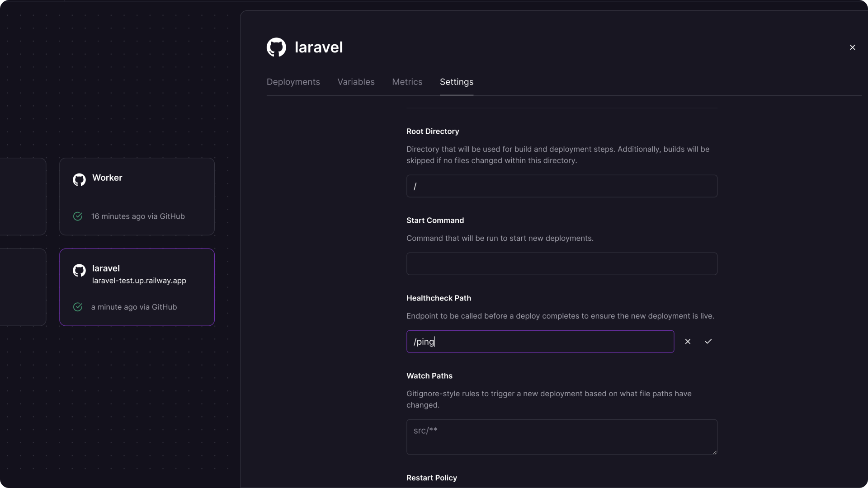Click the partially visible card left of laravel
This screenshot has width=868, height=488.
coord(23,287)
